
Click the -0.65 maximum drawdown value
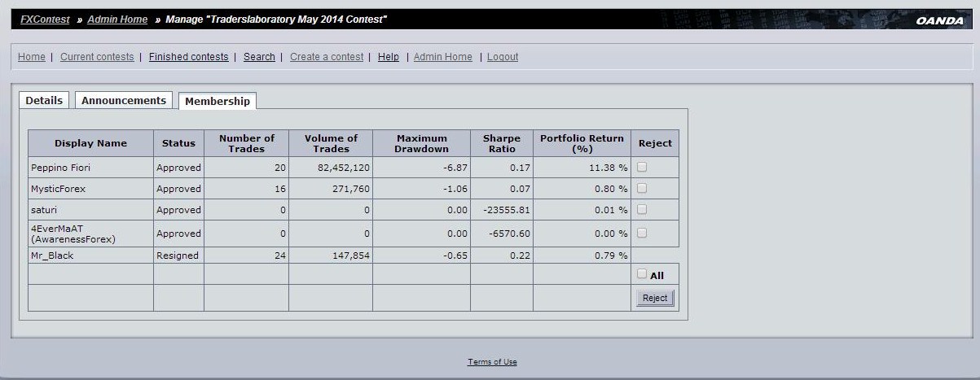tap(455, 256)
